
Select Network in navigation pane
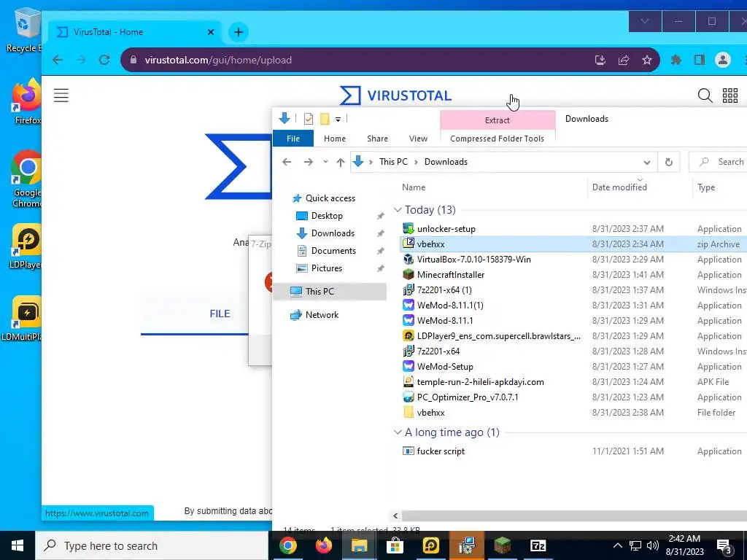pyautogui.click(x=322, y=315)
